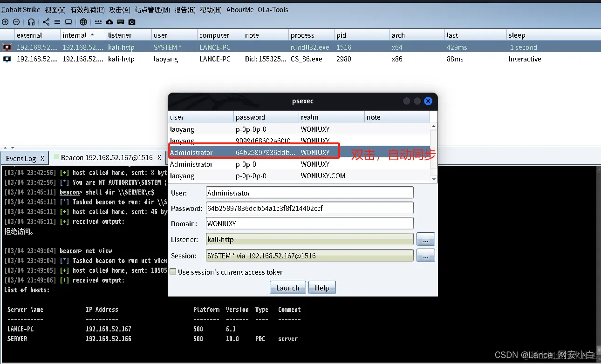Image resolution: width=601 pixels, height=364 pixels.
Task: Sort sessions by external column
Action: pos(36,35)
